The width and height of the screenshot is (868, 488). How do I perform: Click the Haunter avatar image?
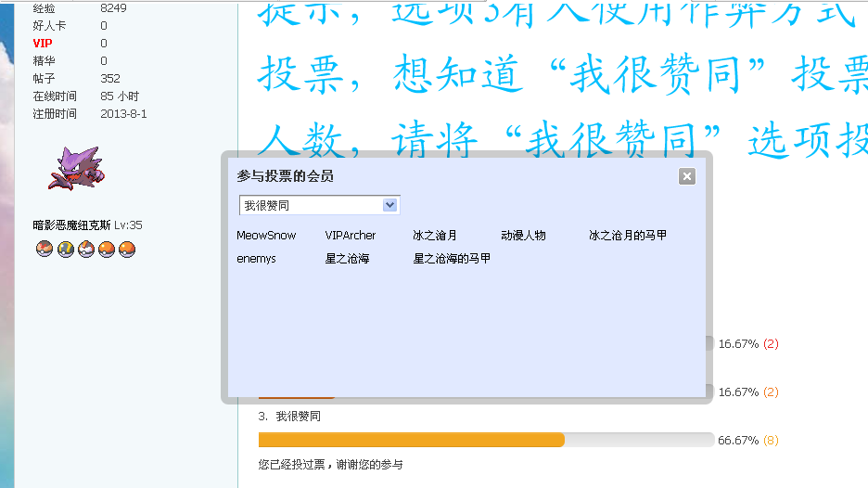(76, 169)
